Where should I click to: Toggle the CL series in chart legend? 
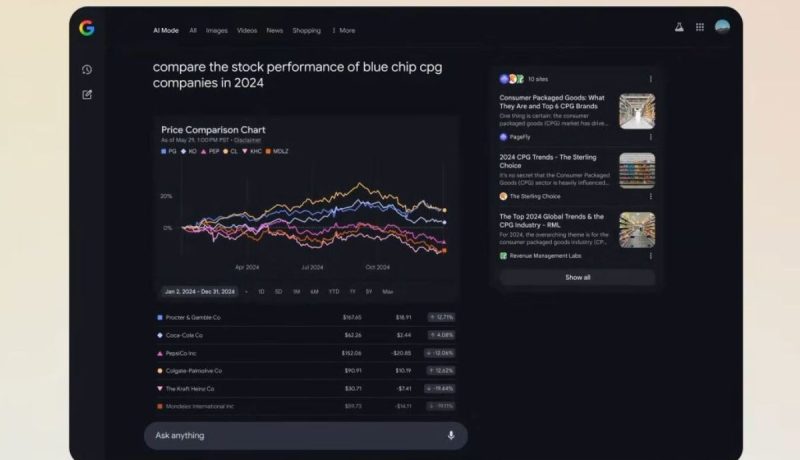(230, 151)
